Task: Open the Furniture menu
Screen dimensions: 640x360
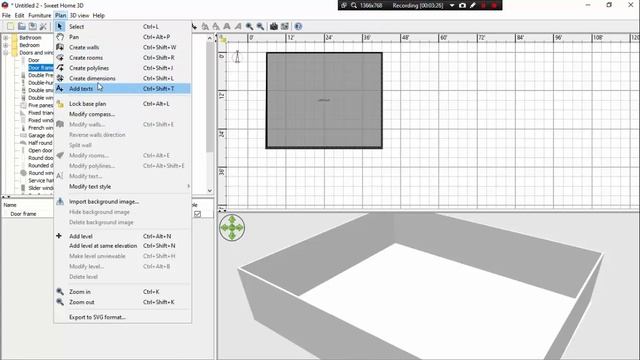Action: pyautogui.click(x=40, y=16)
